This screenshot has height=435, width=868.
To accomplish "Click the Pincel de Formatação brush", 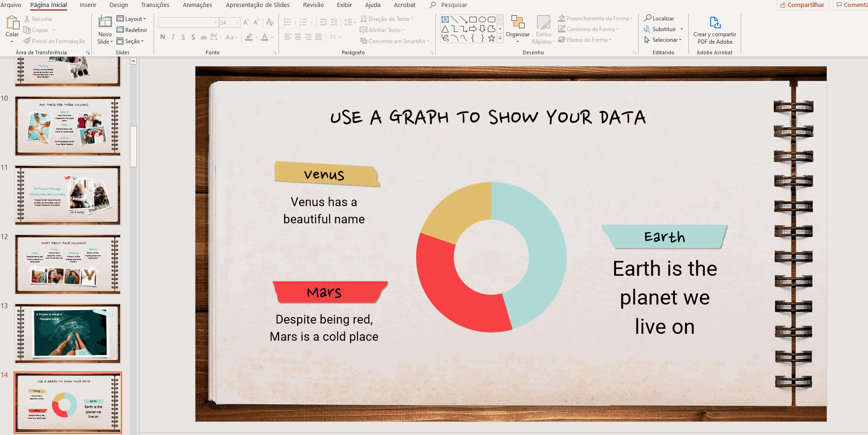I will (54, 41).
